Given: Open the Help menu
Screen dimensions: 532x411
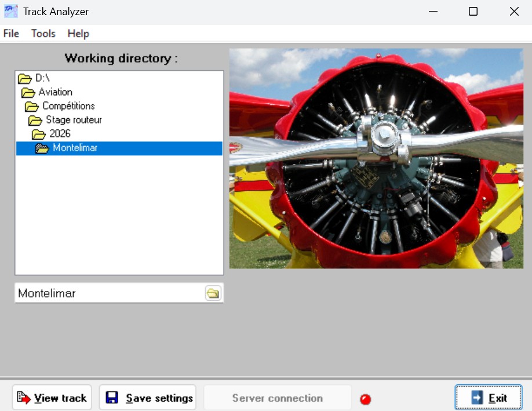Looking at the screenshot, I should tap(78, 34).
